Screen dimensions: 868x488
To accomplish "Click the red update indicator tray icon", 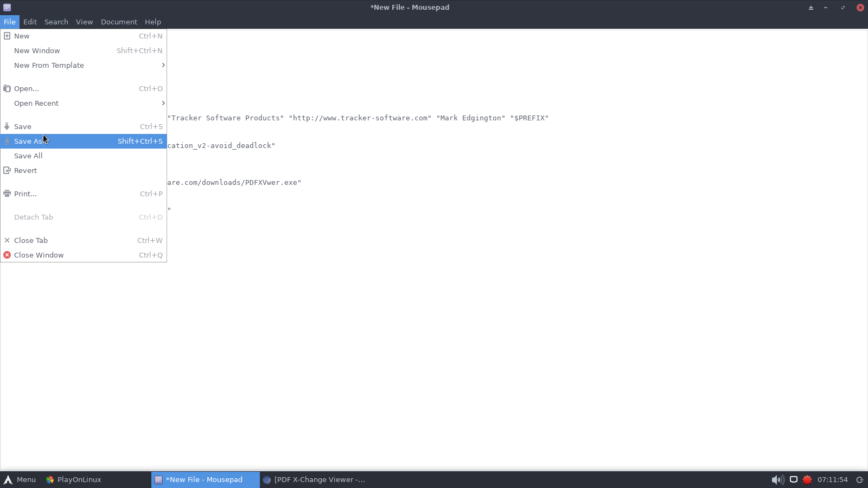I will point(807,479).
